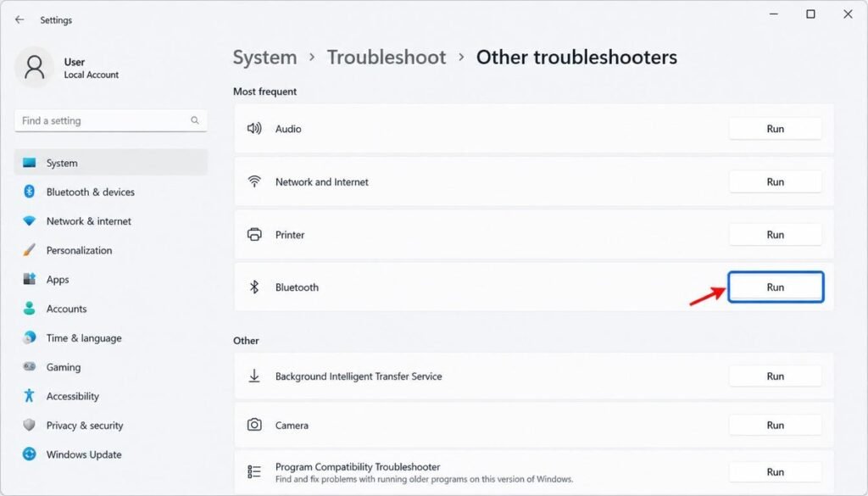Click 'Background Intelligent Transfer Service' label
This screenshot has width=868, height=496.
click(359, 376)
